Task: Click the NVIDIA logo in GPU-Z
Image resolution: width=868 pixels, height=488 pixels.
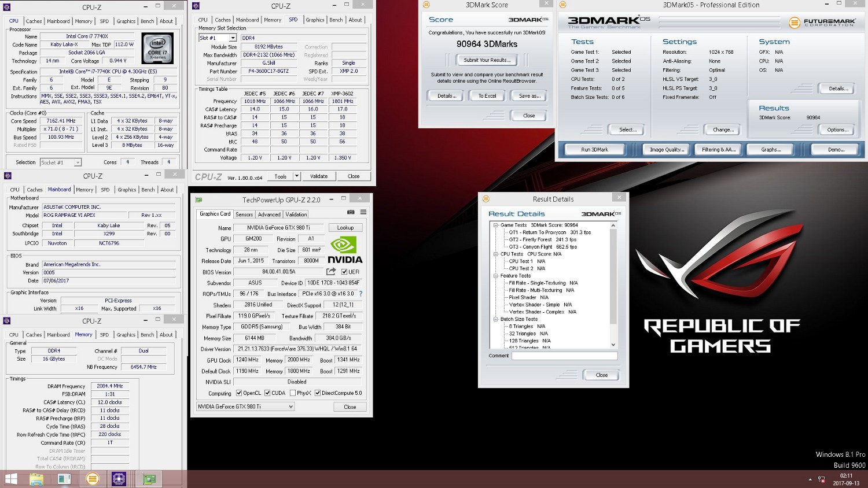Action: tap(345, 249)
